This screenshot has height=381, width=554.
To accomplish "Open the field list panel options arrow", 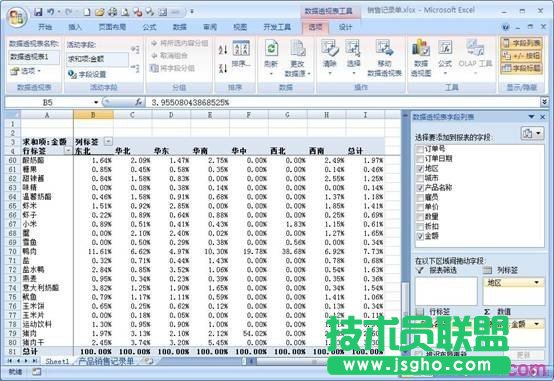I will point(531,117).
